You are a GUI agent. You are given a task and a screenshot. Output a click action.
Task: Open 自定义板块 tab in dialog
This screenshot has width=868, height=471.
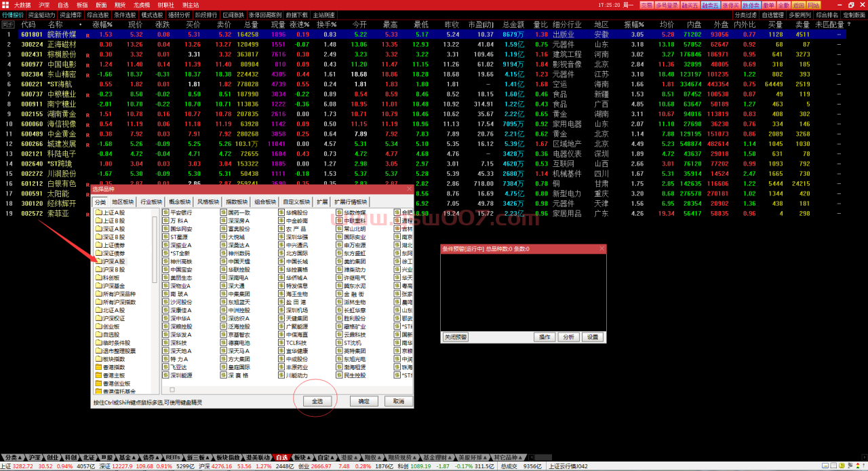296,202
